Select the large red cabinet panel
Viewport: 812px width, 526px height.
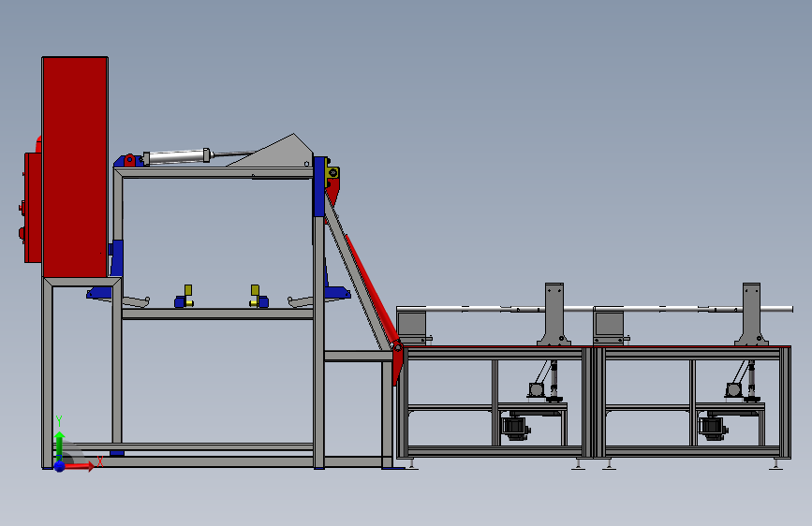[x=75, y=167]
